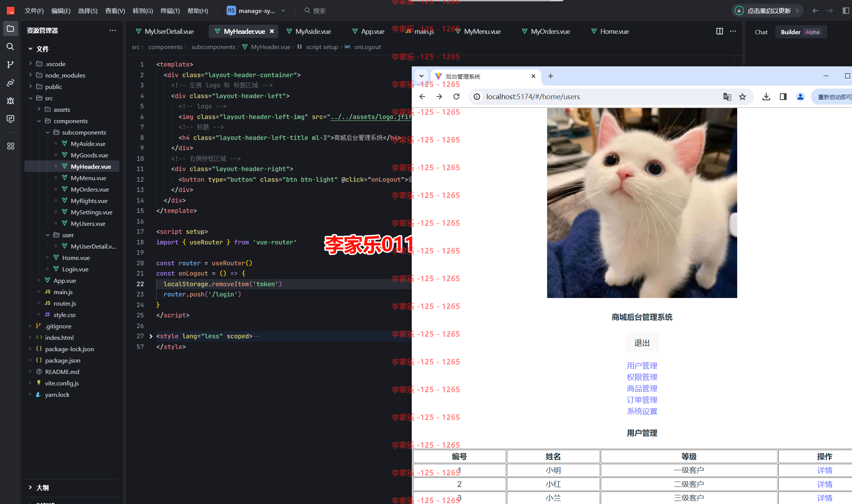Open browser tab search dropdown chevron
852x504 pixels.
pyautogui.click(x=421, y=76)
